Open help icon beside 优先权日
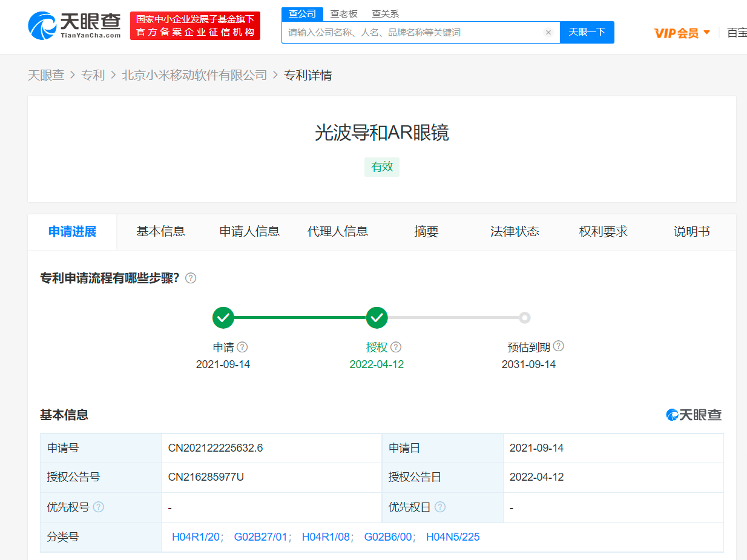Screen dimensions: 747x560 (440, 507)
